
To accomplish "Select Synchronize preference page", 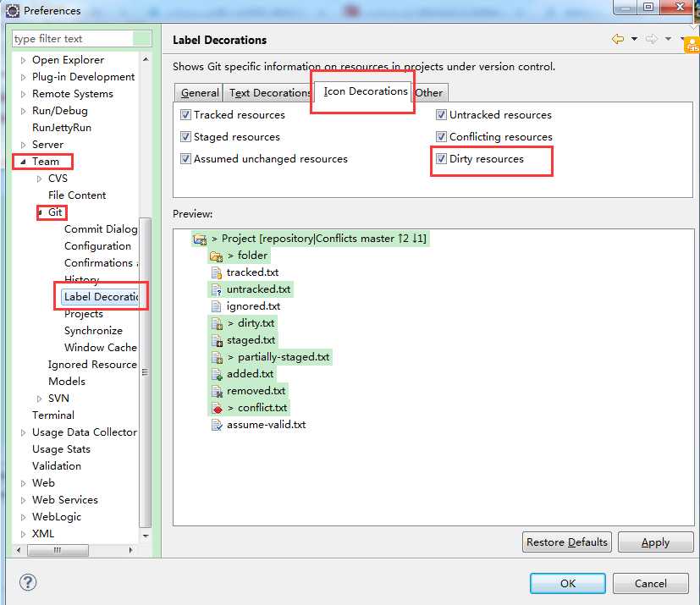I will 93,331.
